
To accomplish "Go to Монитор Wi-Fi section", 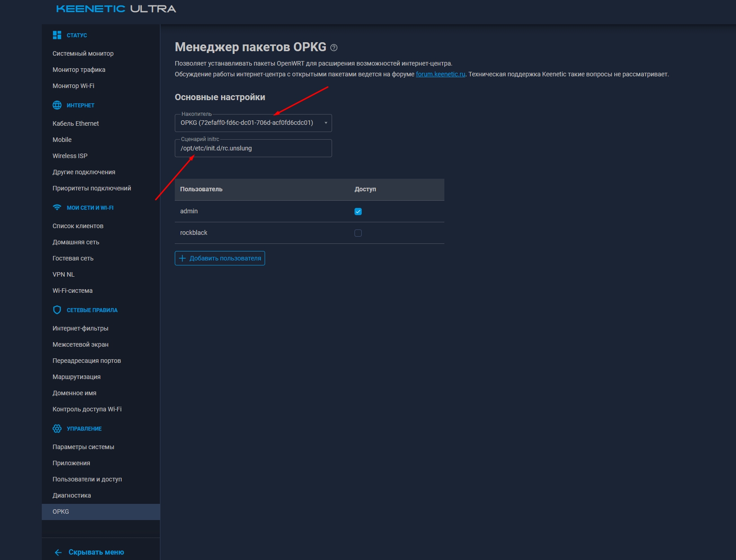I will pos(73,86).
